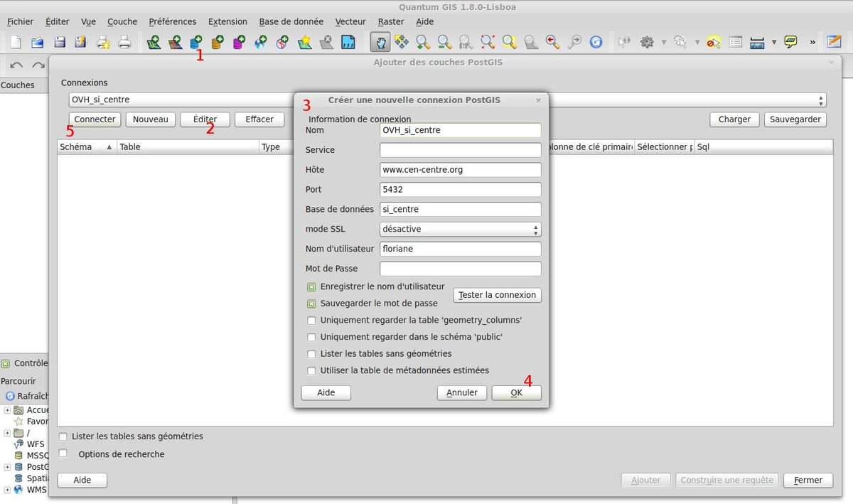
Task: Click the Refresh map view icon
Action: [596, 43]
